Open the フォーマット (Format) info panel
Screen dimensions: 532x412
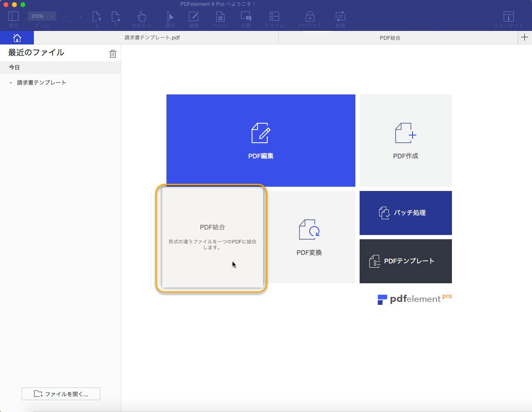click(508, 18)
